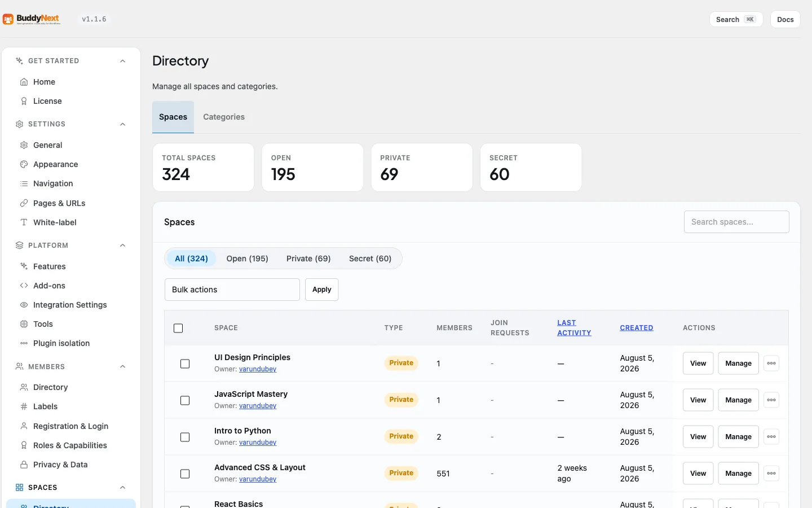Click the Add-ons code icon
Image resolution: width=812 pixels, height=508 pixels.
24,286
